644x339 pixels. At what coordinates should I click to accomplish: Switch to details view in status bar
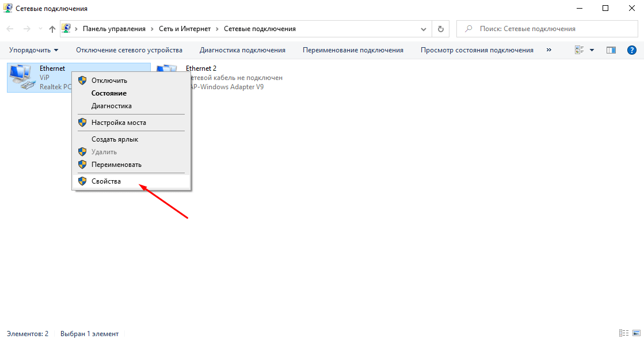pos(623,333)
